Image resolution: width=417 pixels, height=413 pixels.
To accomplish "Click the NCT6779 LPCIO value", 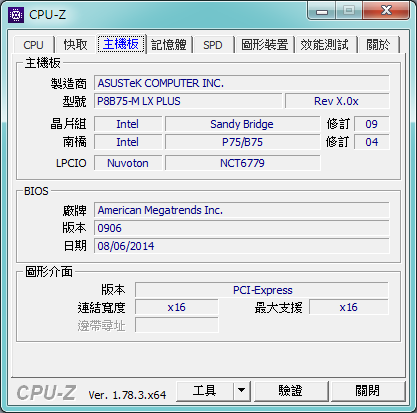I will point(242,163).
